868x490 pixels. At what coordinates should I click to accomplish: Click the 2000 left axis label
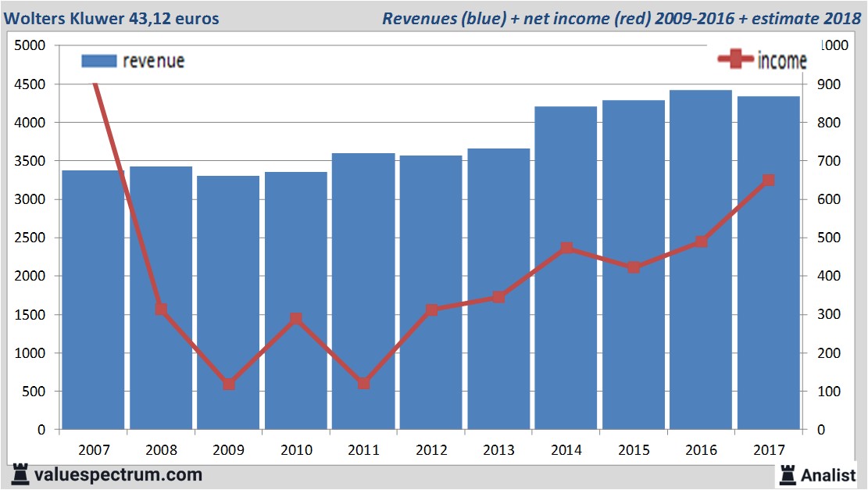(30, 276)
